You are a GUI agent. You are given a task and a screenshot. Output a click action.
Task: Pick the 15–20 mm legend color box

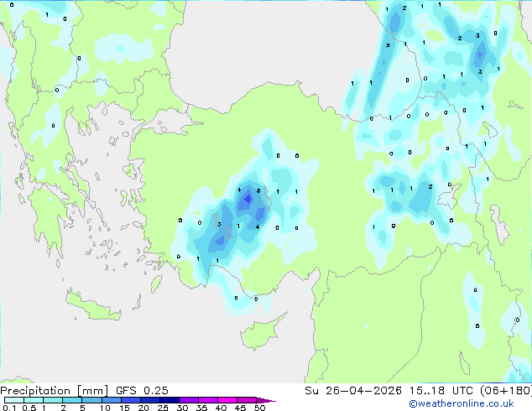click(131, 400)
